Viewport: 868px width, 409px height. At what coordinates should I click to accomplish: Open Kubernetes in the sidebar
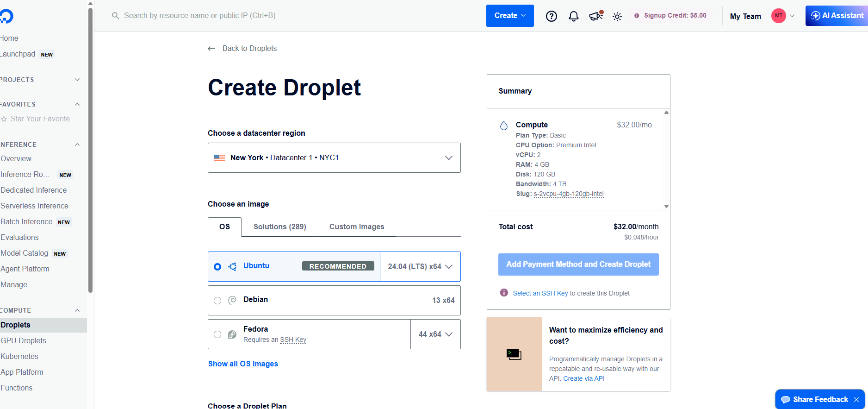point(19,357)
